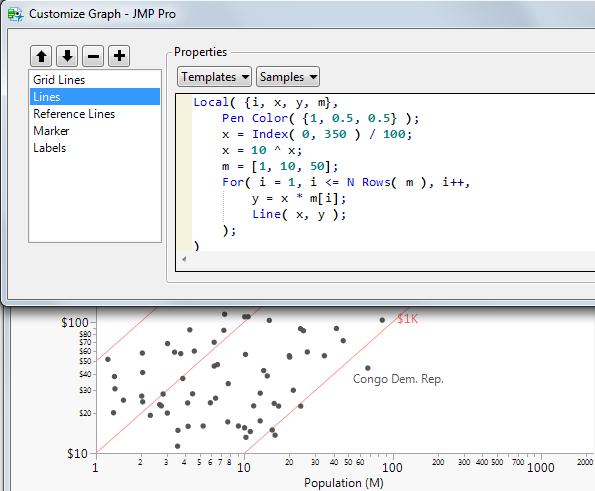595x491 pixels.
Task: Click 'Pen Color' in the script
Action: coord(255,118)
